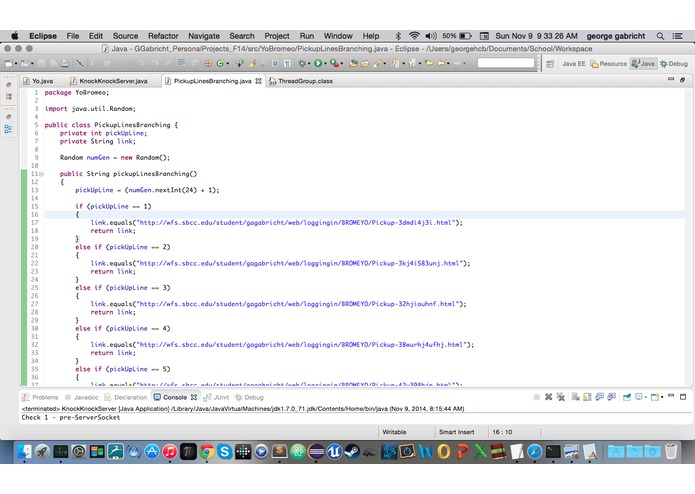Click the Smart Insert status field
Screen dimensions: 695x494
pyautogui.click(x=457, y=432)
